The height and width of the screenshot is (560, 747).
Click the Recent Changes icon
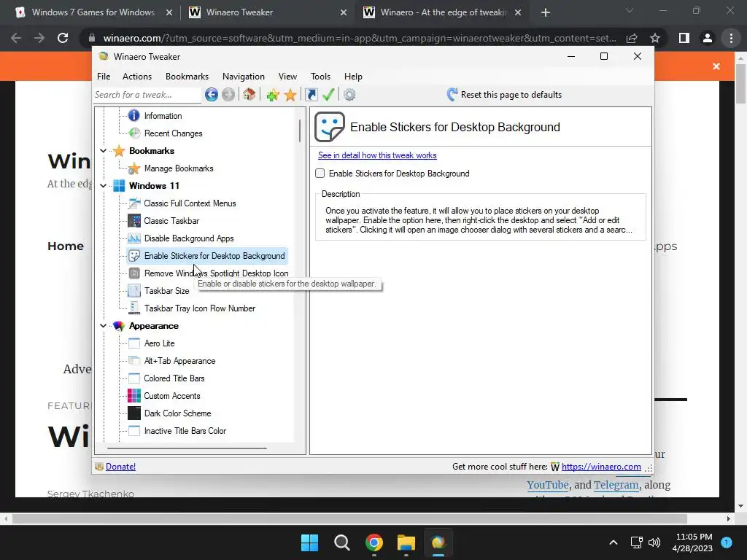pyautogui.click(x=134, y=133)
